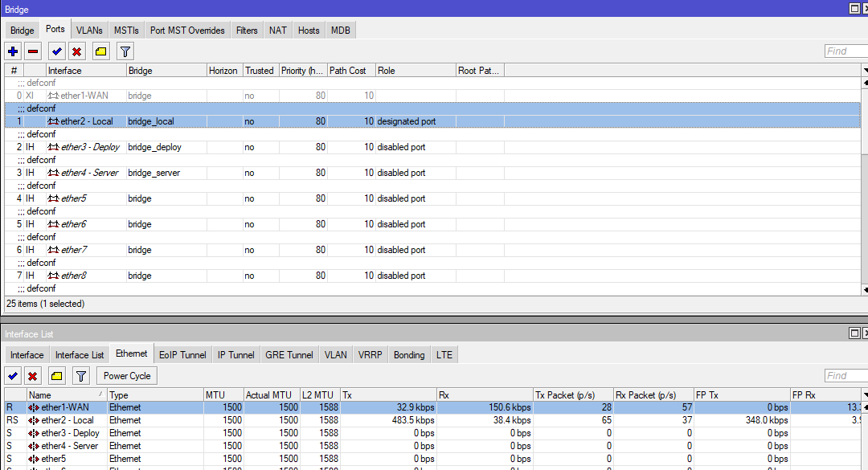Viewport: 868px width, 470px height.
Task: Select ether7 port icon in Bridge Ports
Action: (53, 250)
